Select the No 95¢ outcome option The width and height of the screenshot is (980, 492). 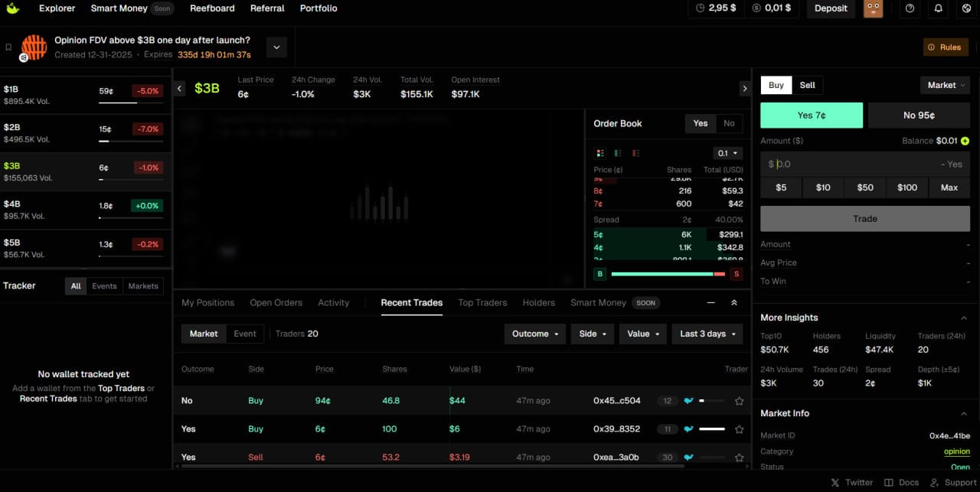(x=919, y=115)
